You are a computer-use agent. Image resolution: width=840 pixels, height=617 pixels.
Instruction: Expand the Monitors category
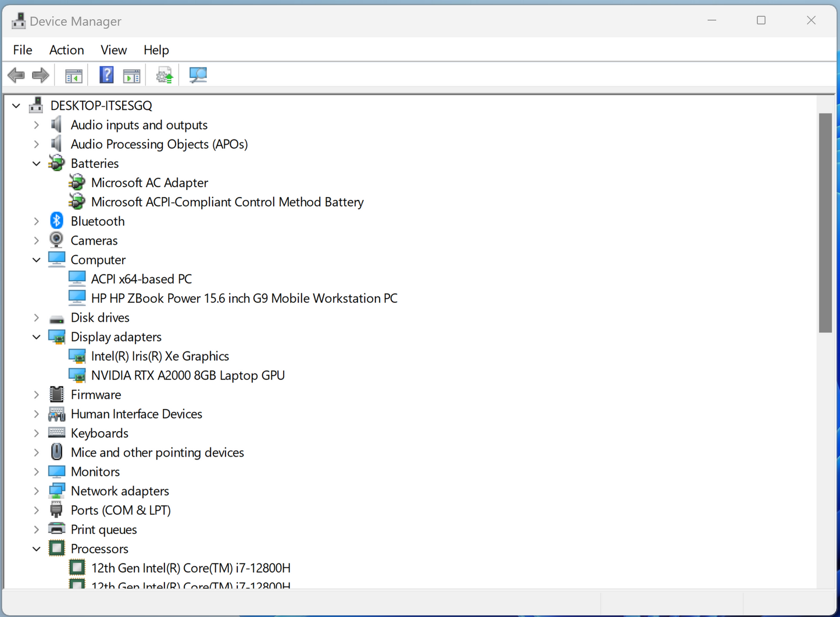[x=37, y=472]
